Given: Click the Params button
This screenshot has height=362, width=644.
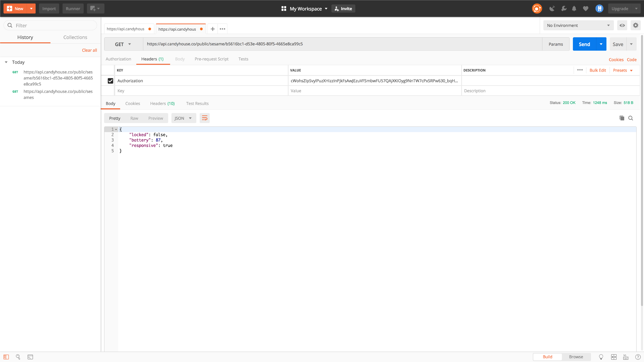Looking at the screenshot, I should (x=556, y=44).
